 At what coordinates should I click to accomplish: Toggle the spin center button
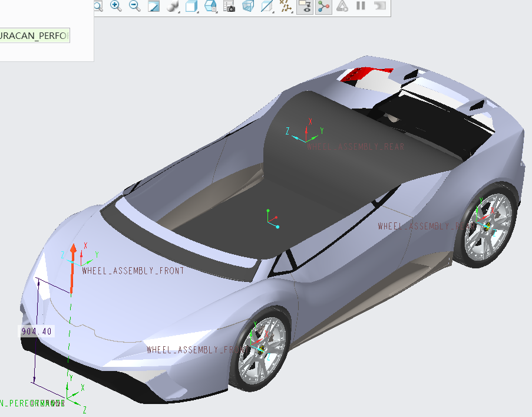tap(323, 6)
